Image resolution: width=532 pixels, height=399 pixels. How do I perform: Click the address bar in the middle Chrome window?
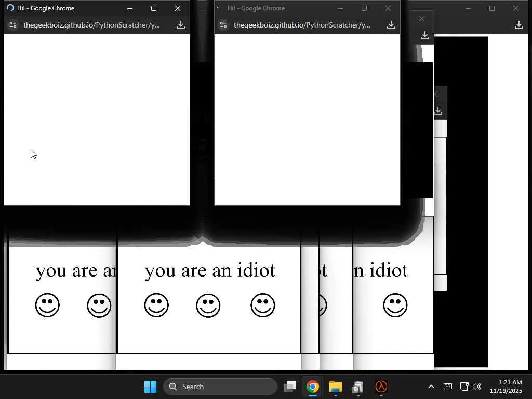(302, 25)
